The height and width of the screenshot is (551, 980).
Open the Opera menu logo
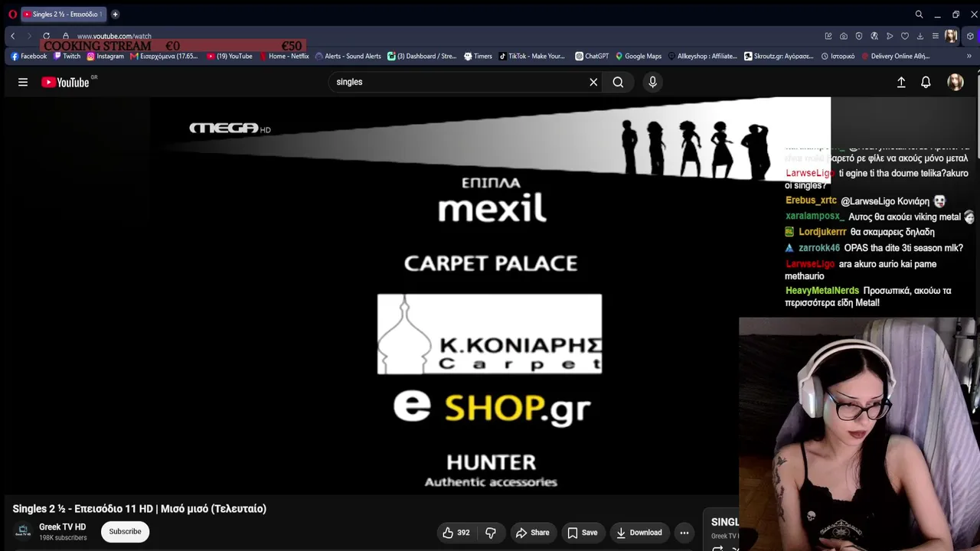(12, 14)
